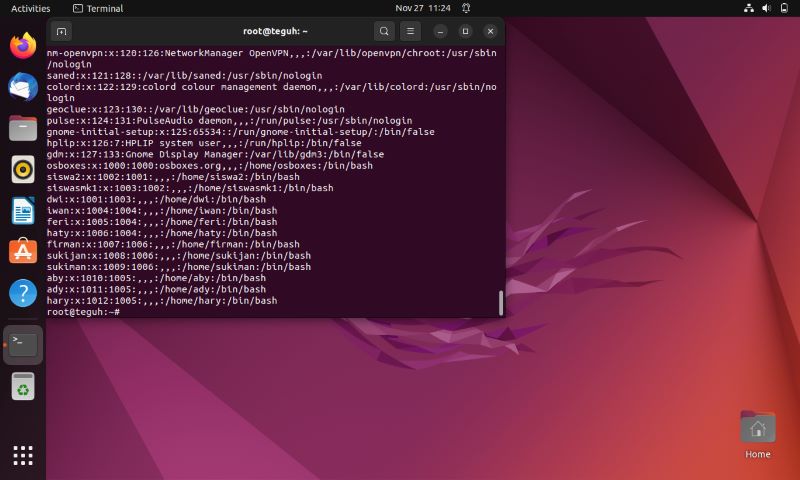Click the line starting with dwi:x:1001
The width and height of the screenshot is (800, 480).
(x=156, y=199)
